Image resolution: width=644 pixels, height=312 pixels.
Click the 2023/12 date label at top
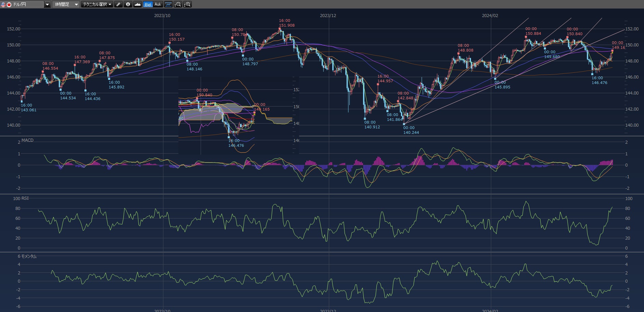click(x=328, y=16)
